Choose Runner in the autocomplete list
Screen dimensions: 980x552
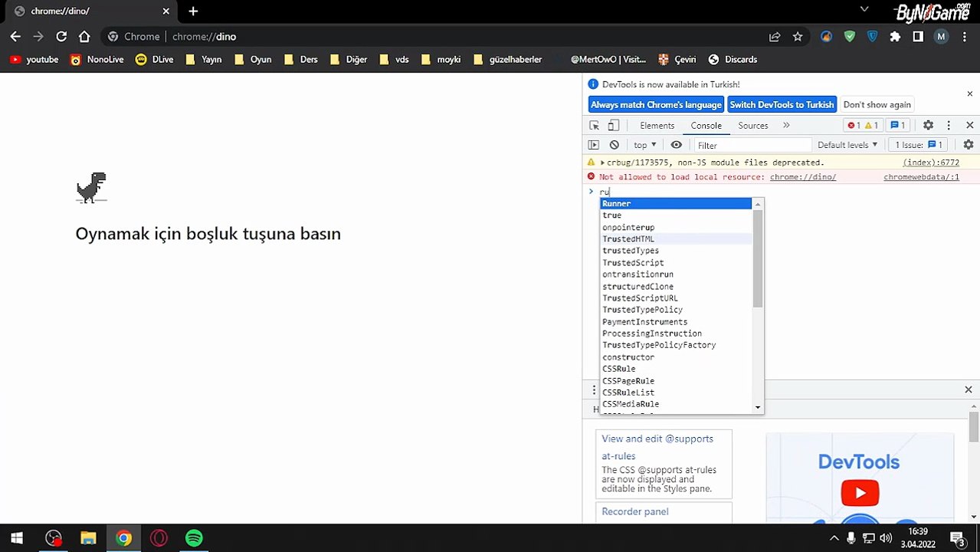[x=676, y=203]
